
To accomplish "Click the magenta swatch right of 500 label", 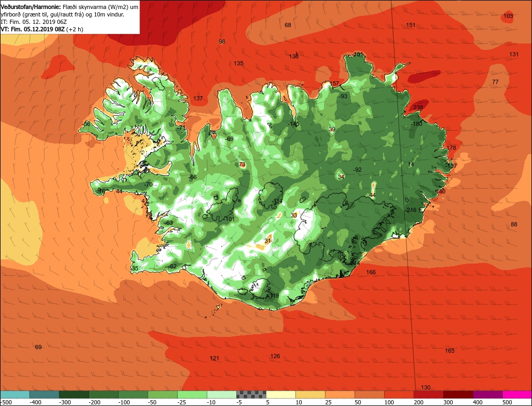I will click(x=517, y=394).
